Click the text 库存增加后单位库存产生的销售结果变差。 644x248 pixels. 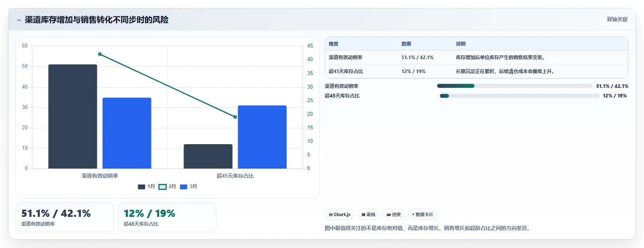click(500, 58)
